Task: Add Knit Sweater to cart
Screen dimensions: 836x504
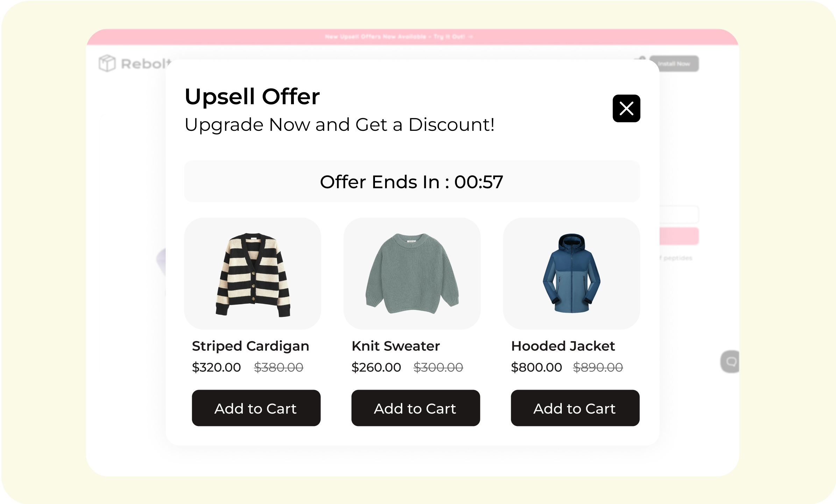Action: pos(416,408)
